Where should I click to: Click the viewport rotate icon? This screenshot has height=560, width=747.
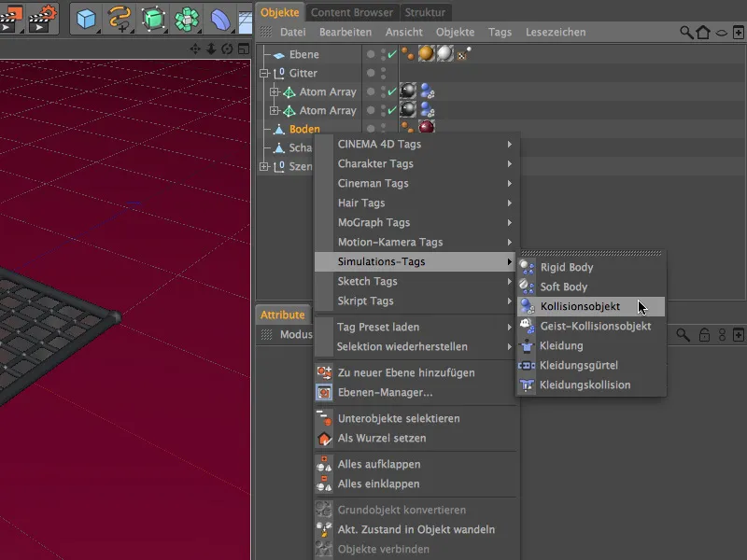coord(227,49)
